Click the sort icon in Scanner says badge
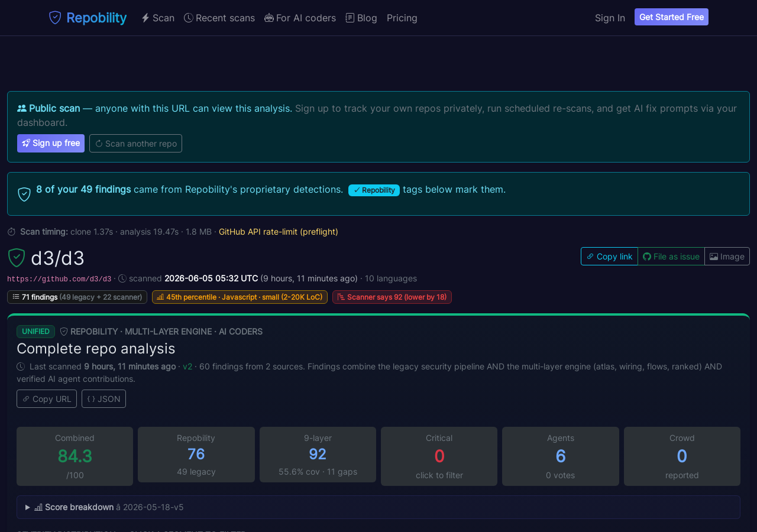 tap(341, 297)
